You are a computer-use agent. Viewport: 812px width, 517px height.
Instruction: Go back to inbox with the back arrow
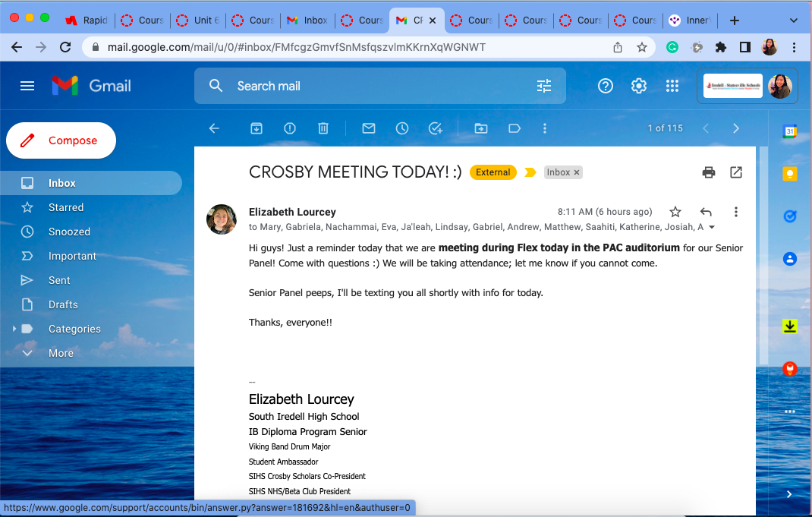[214, 128]
